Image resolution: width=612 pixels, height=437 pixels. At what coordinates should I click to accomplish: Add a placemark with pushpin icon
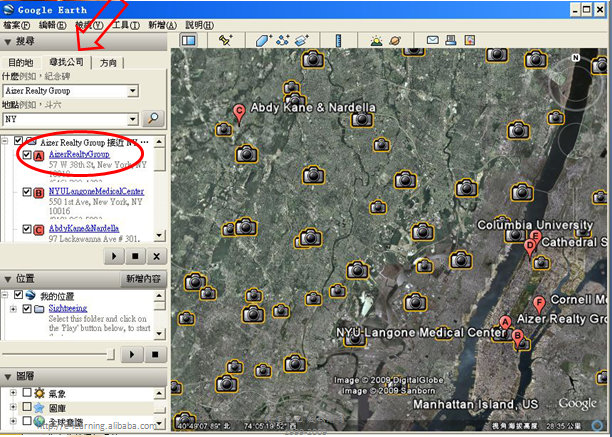(x=226, y=40)
